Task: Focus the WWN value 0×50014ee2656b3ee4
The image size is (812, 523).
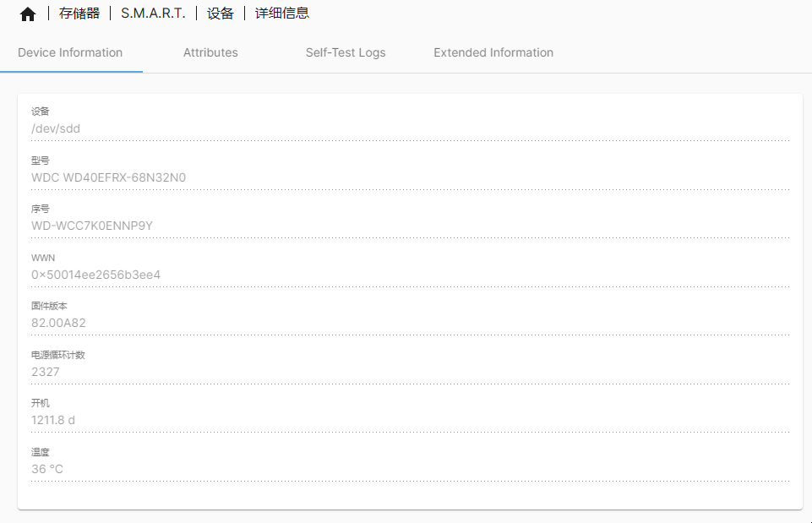Action: point(95,275)
